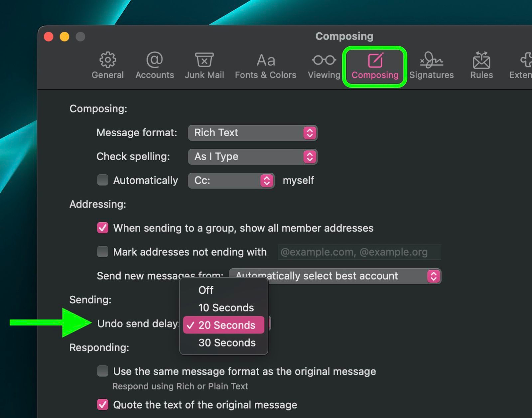Click the Undo send delay label
Viewport: 532px width, 418px height.
(x=138, y=324)
